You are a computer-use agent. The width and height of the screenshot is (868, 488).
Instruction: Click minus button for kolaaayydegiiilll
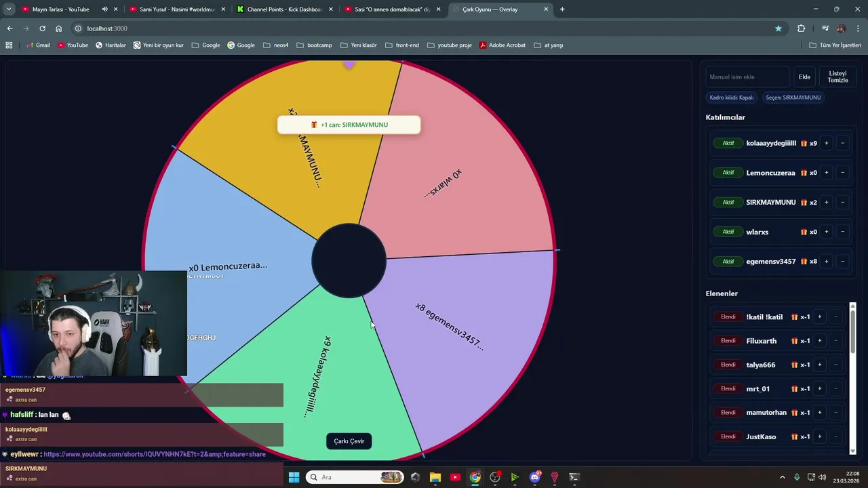(x=842, y=143)
